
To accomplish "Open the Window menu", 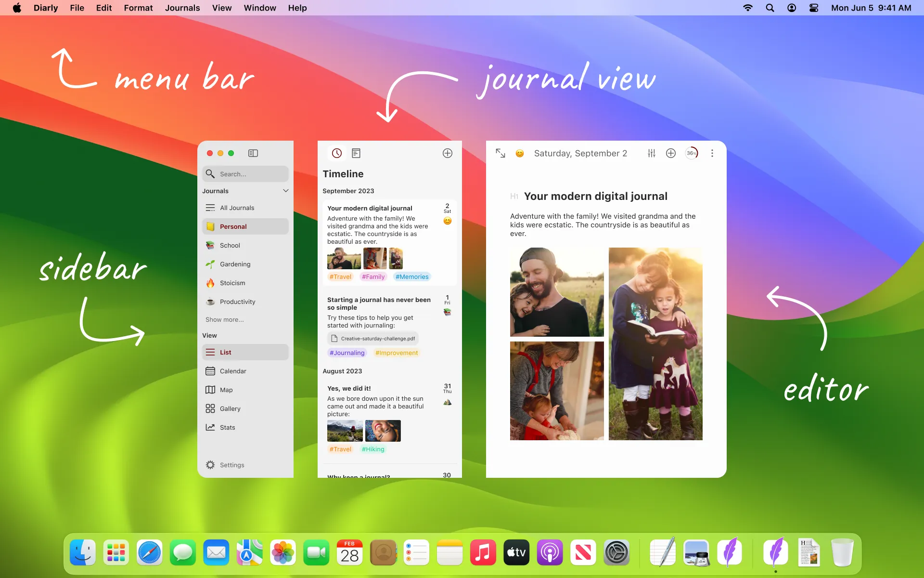I will click(x=260, y=8).
